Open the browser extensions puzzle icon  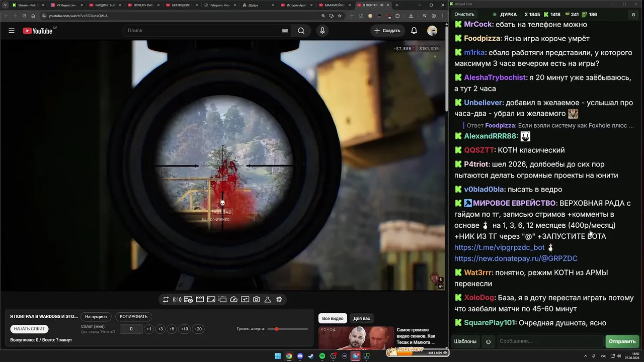pyautogui.click(x=397, y=16)
